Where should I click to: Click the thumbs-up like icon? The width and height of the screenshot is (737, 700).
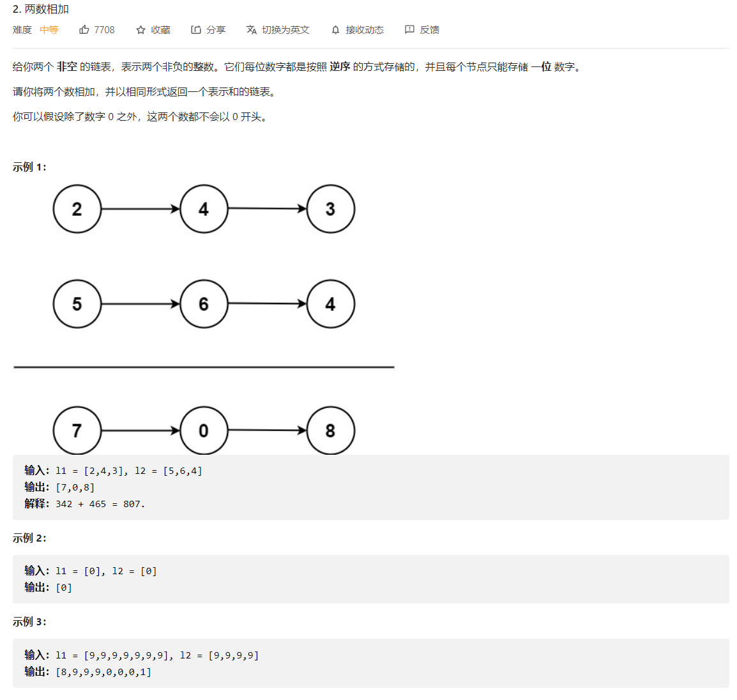pos(84,30)
